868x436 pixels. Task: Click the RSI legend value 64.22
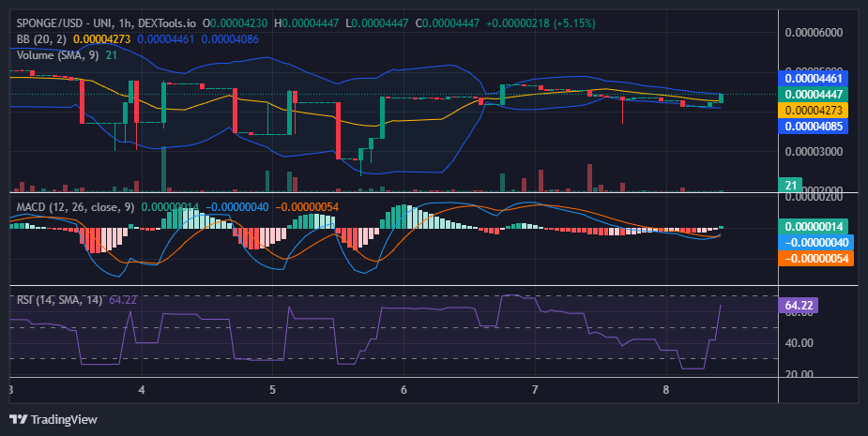coord(123,300)
